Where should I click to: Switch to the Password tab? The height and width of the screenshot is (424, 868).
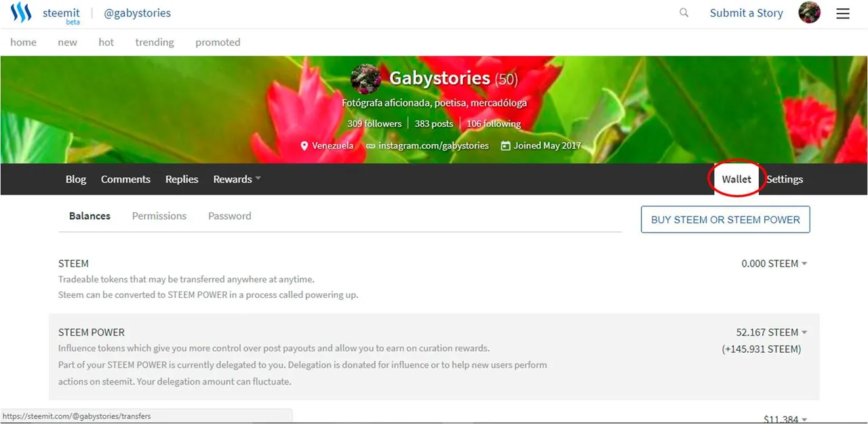tap(230, 216)
